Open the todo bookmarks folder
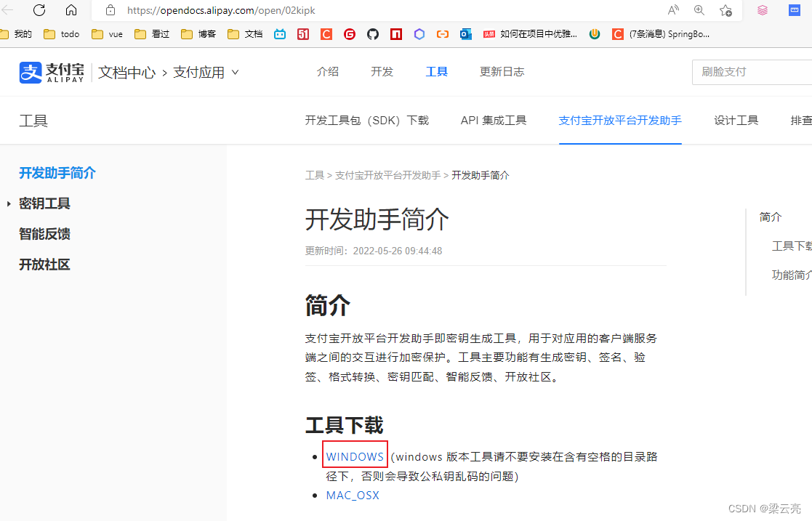This screenshot has width=812, height=521. [x=62, y=34]
